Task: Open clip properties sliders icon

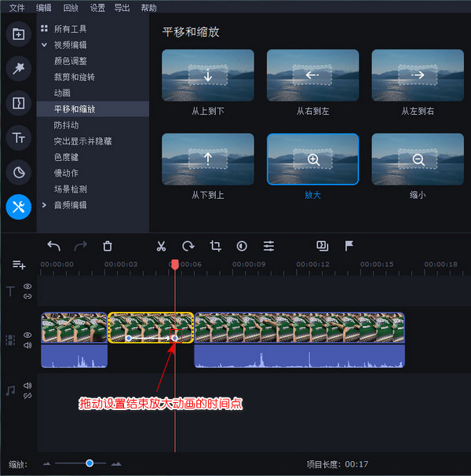Action: 269,246
